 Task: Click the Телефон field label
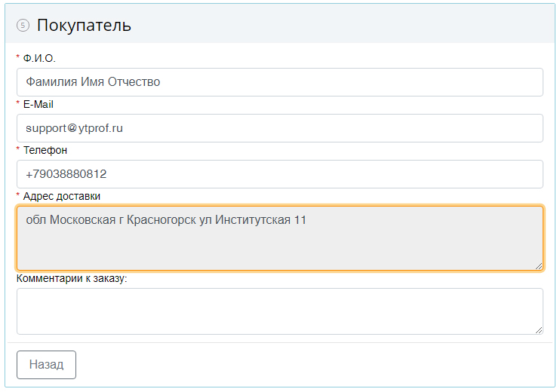[x=45, y=150]
